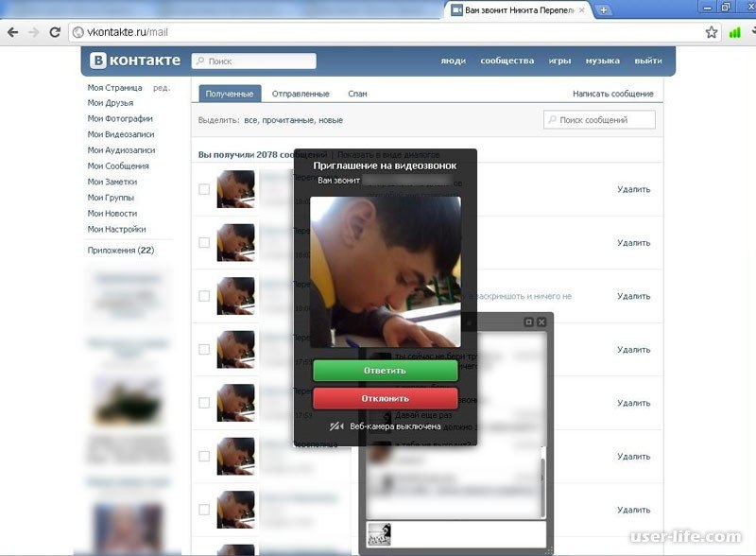The height and width of the screenshot is (556, 756).
Task: Focus the Поиск сообщений field
Action: coord(599,120)
